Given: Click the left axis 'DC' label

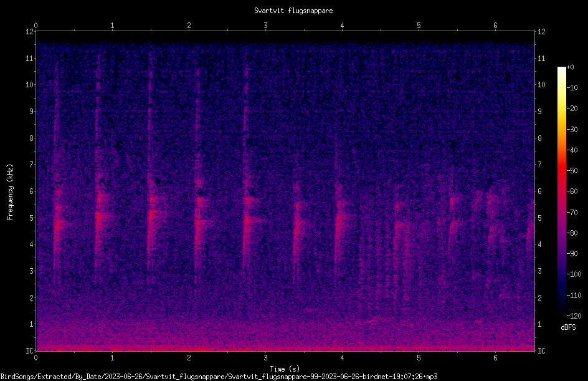Looking at the screenshot, I should coord(30,350).
